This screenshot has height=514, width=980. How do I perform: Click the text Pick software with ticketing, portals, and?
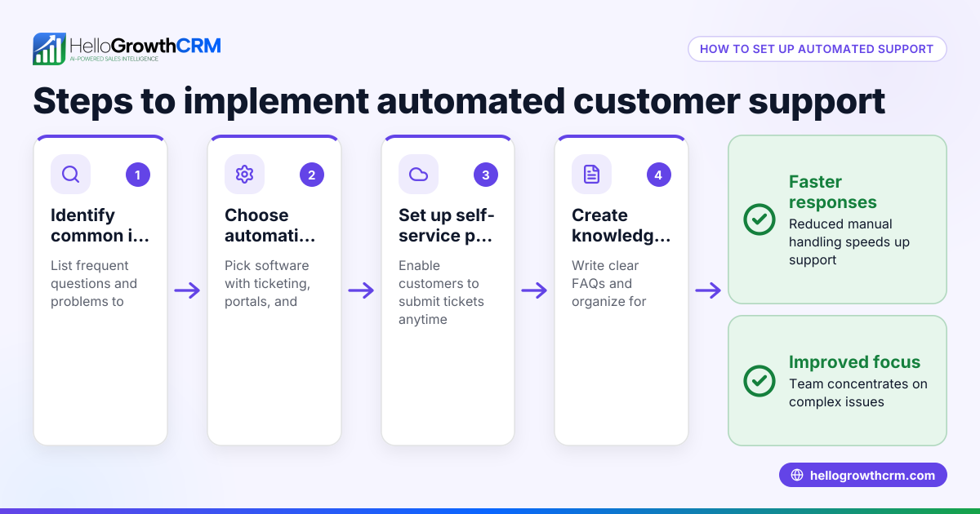tap(267, 284)
